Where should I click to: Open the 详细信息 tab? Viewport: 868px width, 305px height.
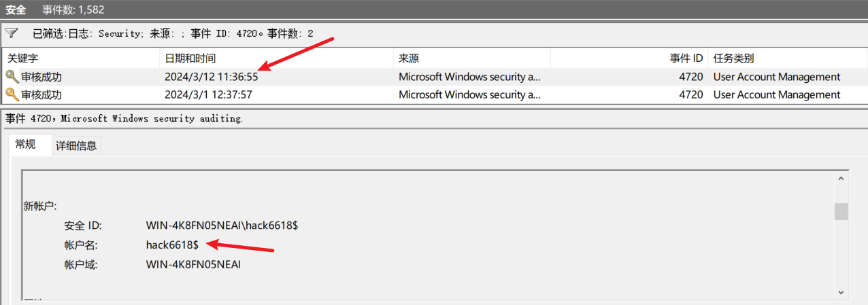click(x=76, y=145)
